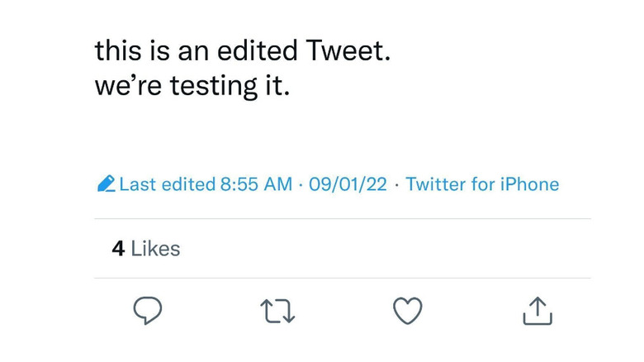Click the 8:55 AM timestamp
644x362 pixels.
pos(256,184)
